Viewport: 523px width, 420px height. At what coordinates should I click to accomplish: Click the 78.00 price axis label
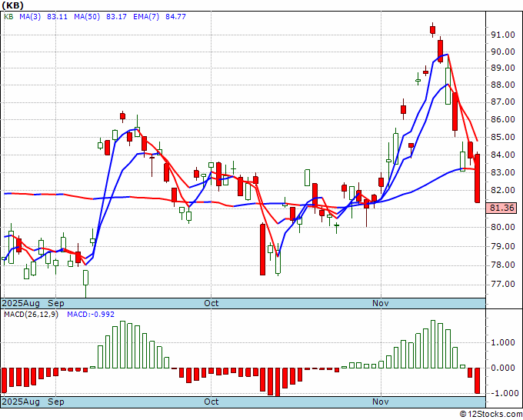click(x=502, y=265)
